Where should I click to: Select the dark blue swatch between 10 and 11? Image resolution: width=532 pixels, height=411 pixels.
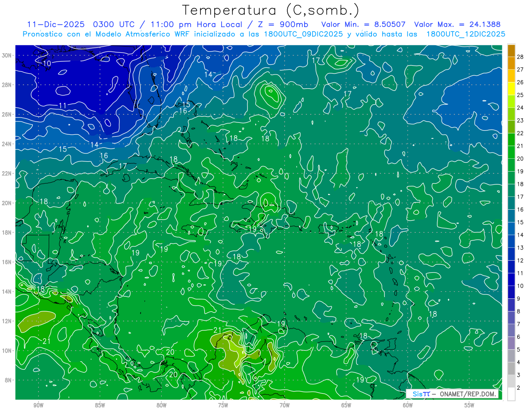511,280
